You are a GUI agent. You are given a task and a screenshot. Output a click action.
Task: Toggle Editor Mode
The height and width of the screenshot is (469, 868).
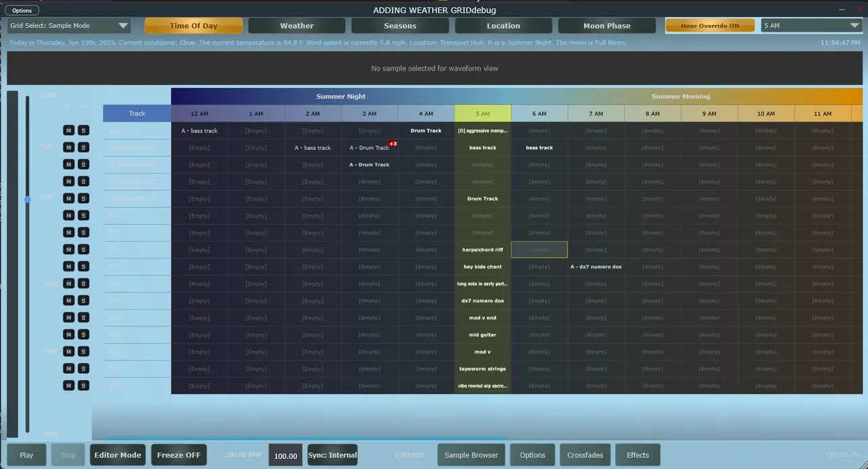[x=117, y=455]
